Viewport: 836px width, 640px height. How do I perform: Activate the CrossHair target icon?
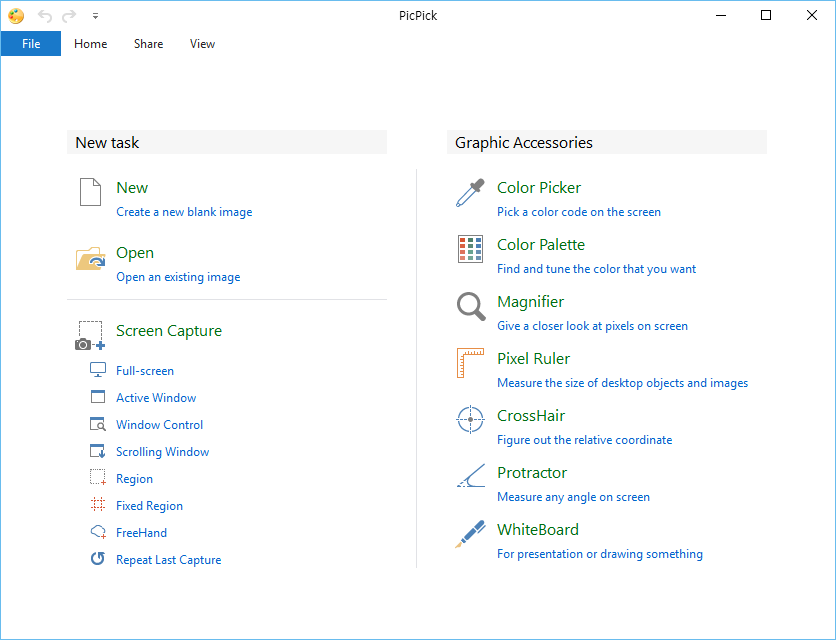point(470,420)
